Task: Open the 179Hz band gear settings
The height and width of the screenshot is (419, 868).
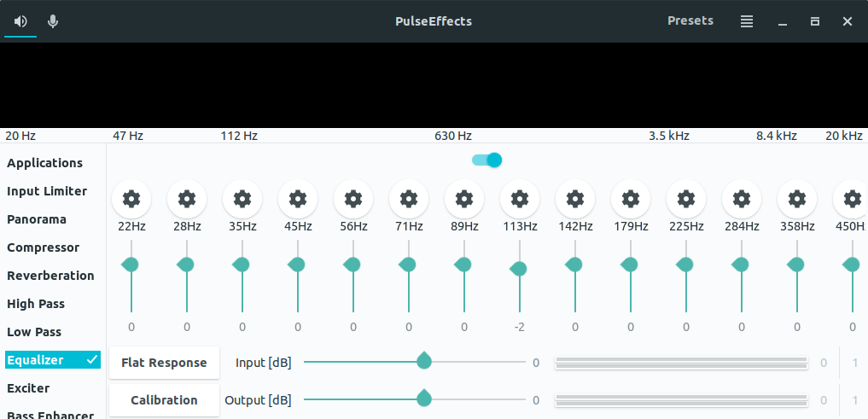Action: (631, 199)
